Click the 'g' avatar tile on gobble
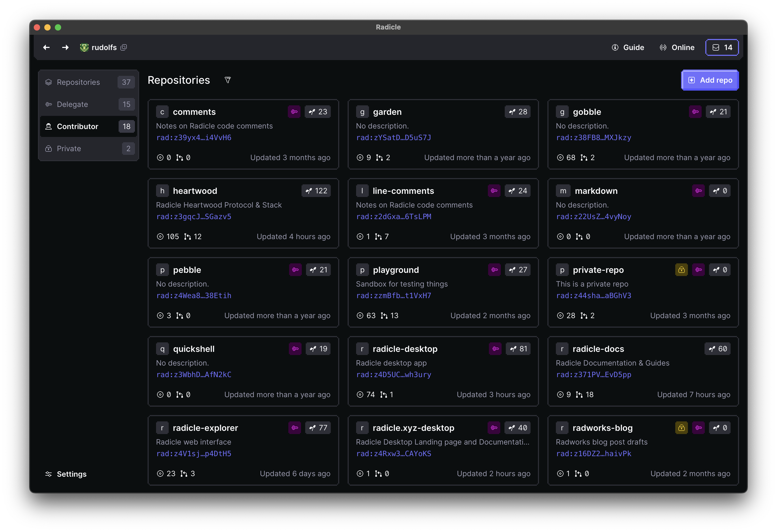Viewport: 777px width, 532px height. [562, 112]
